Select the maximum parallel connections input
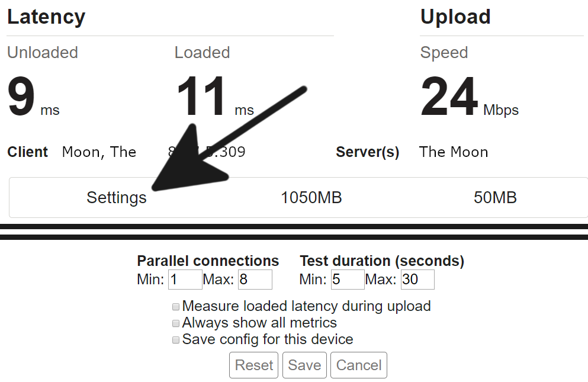The width and height of the screenshot is (588, 382). click(255, 279)
